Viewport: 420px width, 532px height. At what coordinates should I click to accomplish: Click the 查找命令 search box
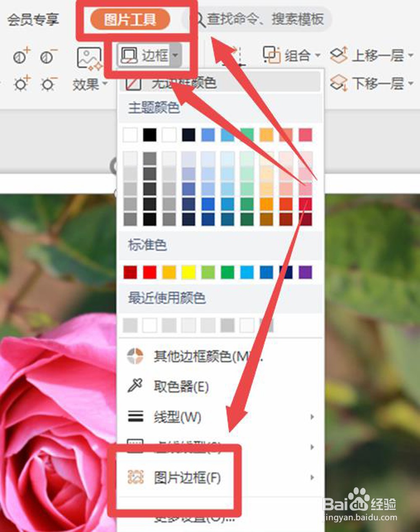coord(265,19)
